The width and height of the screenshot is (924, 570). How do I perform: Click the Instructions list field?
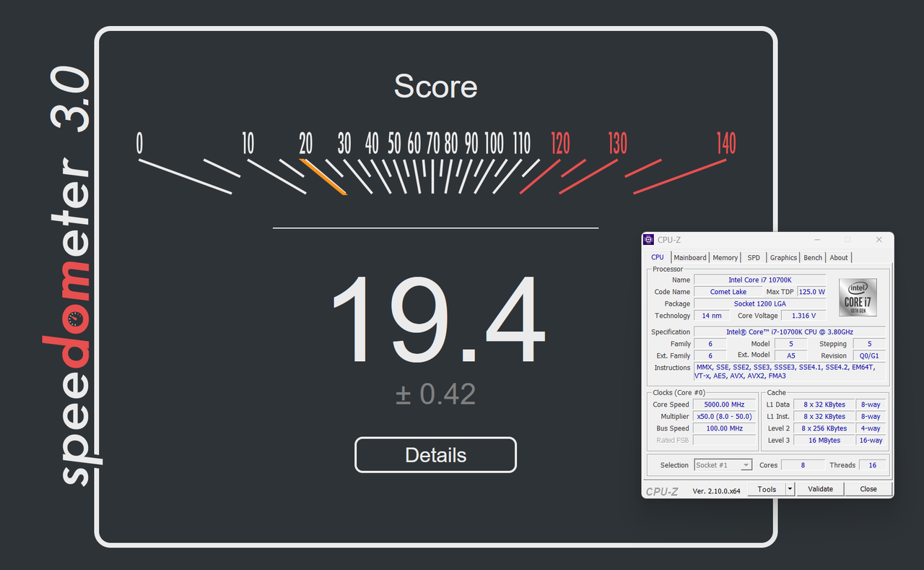tap(790, 371)
